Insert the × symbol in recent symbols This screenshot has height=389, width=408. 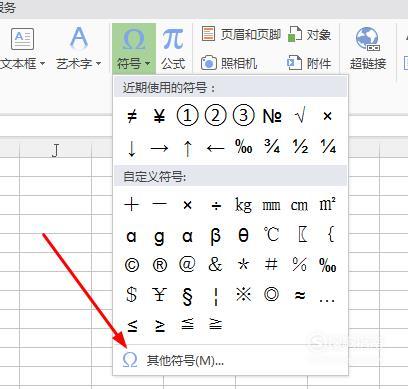click(327, 116)
